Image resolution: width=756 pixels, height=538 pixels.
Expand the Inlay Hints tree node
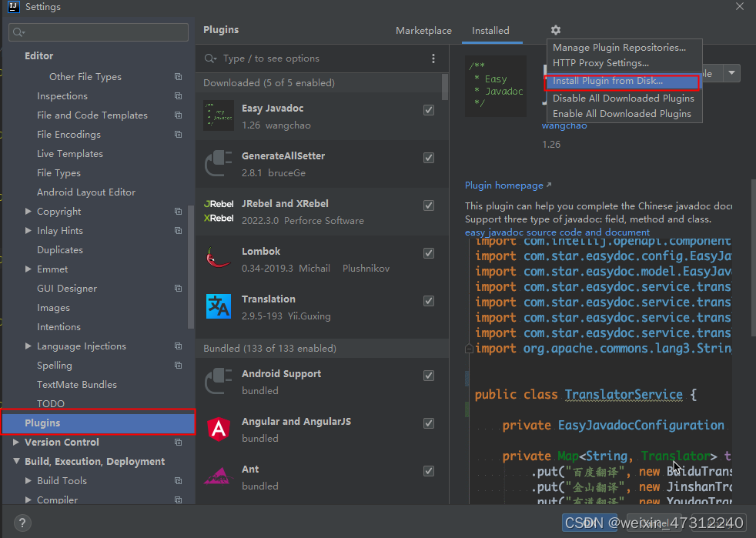(28, 230)
